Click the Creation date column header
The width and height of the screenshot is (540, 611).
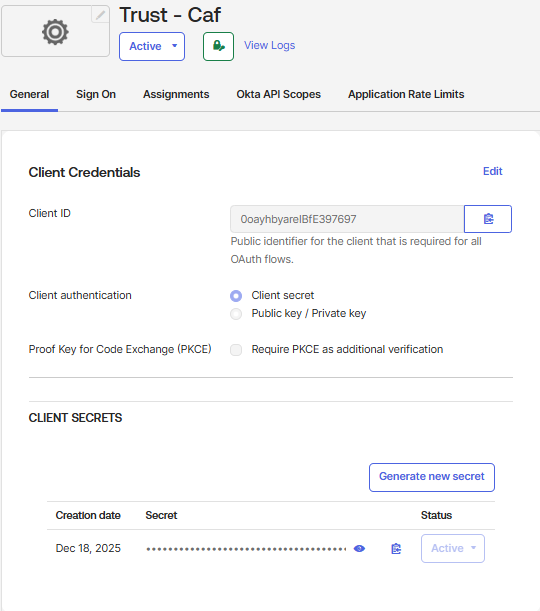coord(88,515)
